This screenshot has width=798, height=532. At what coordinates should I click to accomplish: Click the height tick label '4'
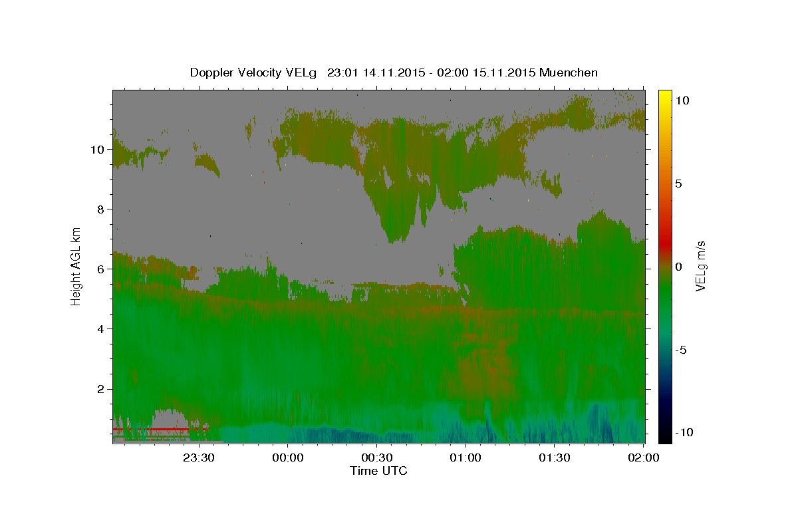coord(101,329)
